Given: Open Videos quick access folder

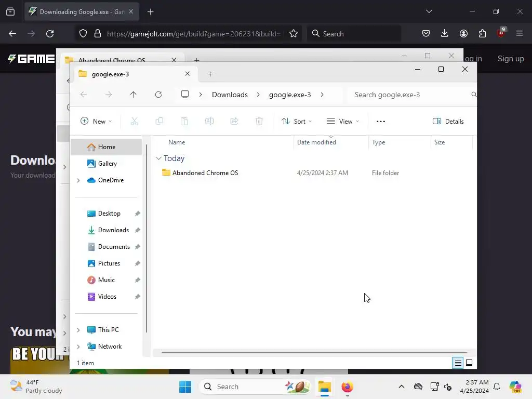Looking at the screenshot, I should coord(106,297).
